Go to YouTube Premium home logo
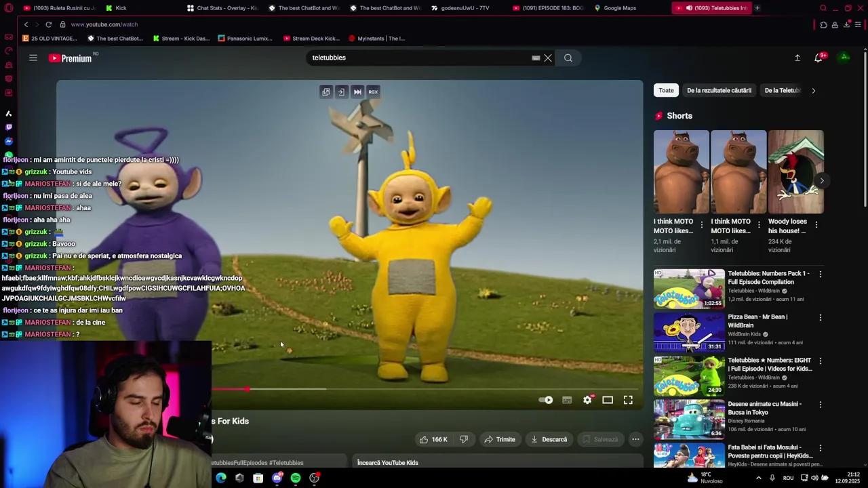868x488 pixels. pos(71,58)
